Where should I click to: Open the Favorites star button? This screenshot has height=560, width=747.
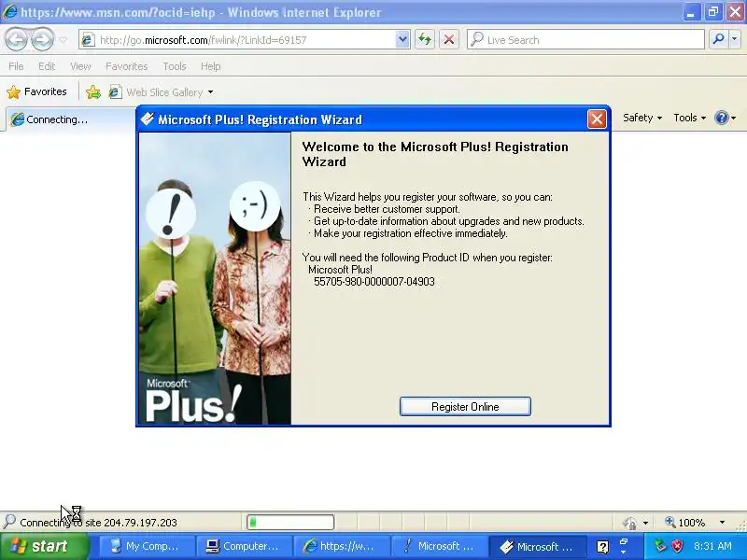pyautogui.click(x=36, y=91)
